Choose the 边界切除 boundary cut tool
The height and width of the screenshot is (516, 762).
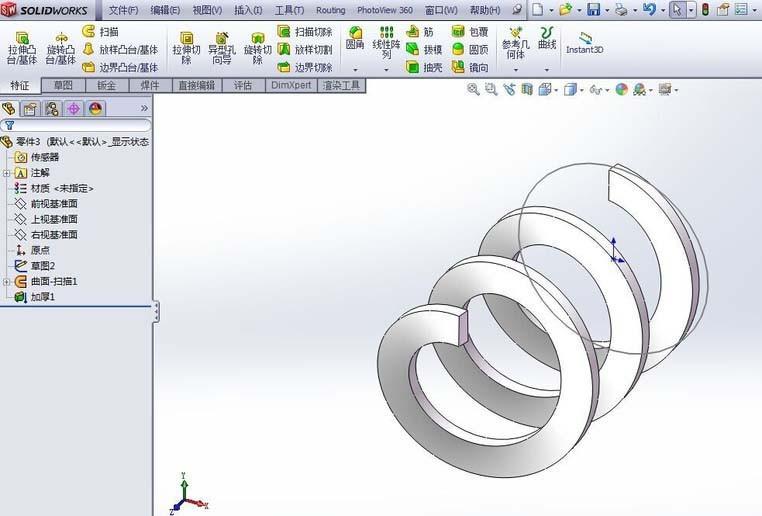[x=305, y=67]
